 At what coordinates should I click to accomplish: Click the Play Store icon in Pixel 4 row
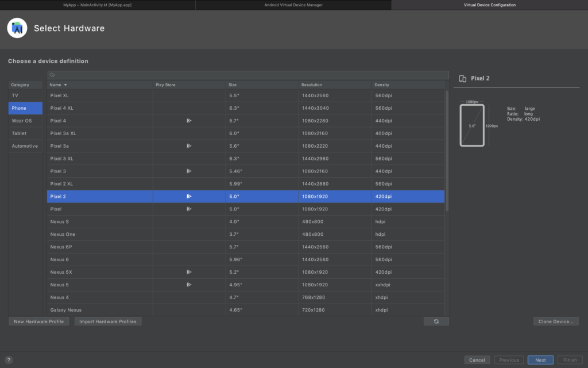(x=189, y=121)
